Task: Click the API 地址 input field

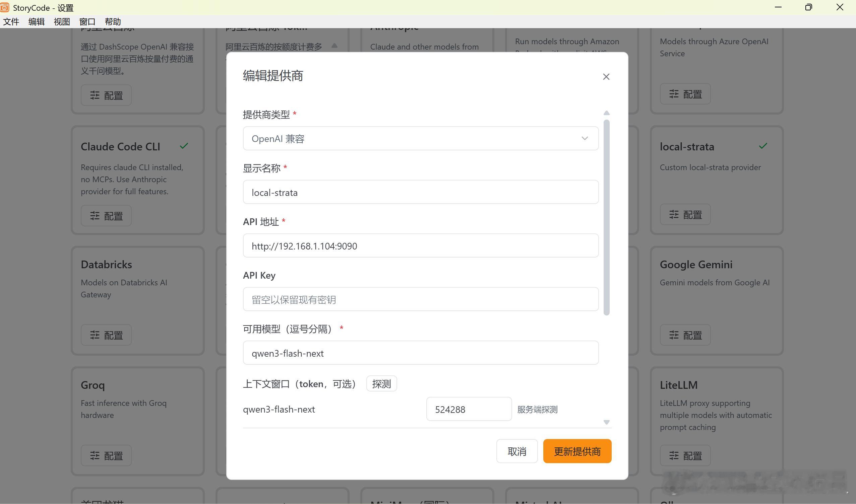Action: (x=420, y=245)
